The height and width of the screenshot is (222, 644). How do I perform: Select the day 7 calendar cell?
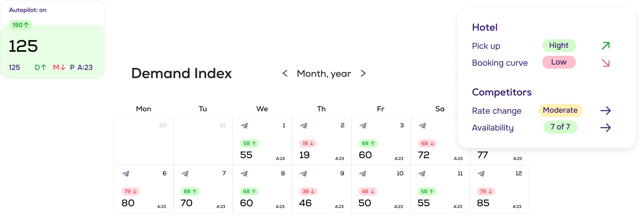(x=203, y=189)
